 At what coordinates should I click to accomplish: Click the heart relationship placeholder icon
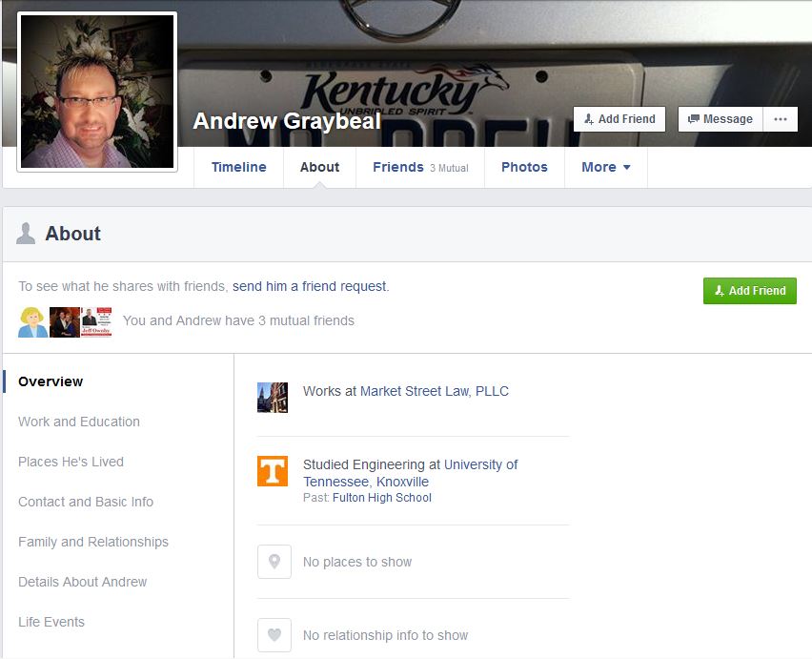click(274, 635)
